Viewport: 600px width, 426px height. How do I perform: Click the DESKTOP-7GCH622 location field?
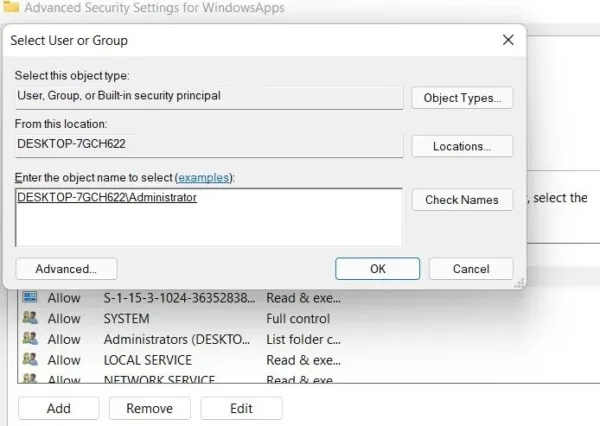(209, 145)
